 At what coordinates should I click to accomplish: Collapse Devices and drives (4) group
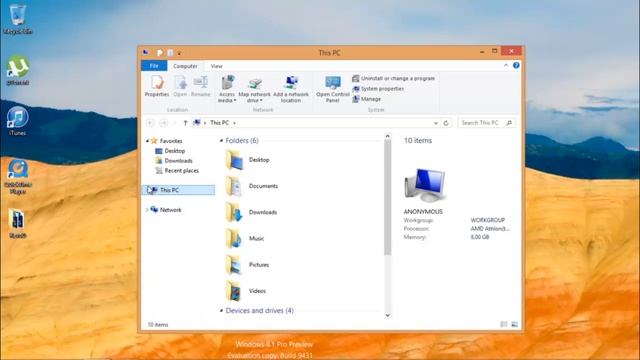[x=221, y=311]
